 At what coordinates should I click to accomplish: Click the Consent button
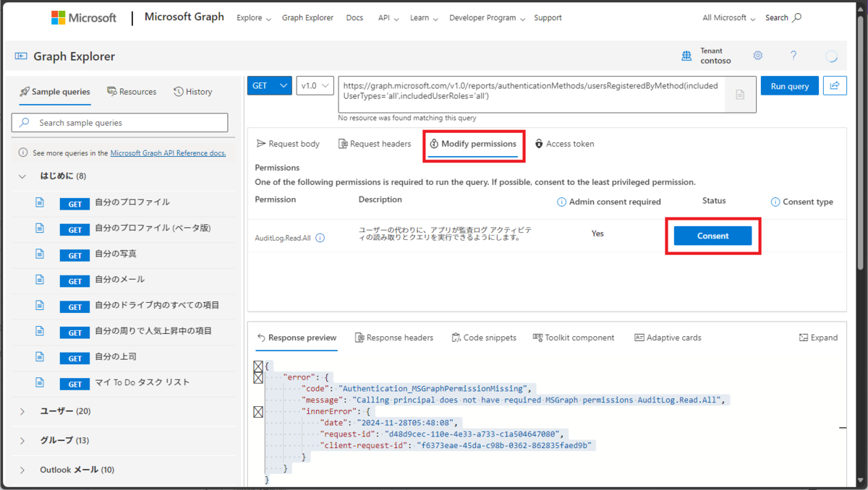pyautogui.click(x=712, y=236)
